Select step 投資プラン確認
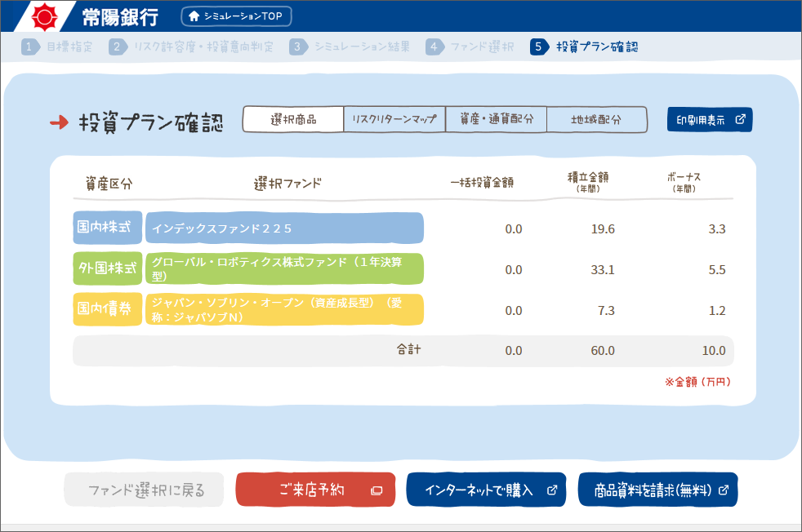The width and height of the screenshot is (802, 532). tap(597, 47)
